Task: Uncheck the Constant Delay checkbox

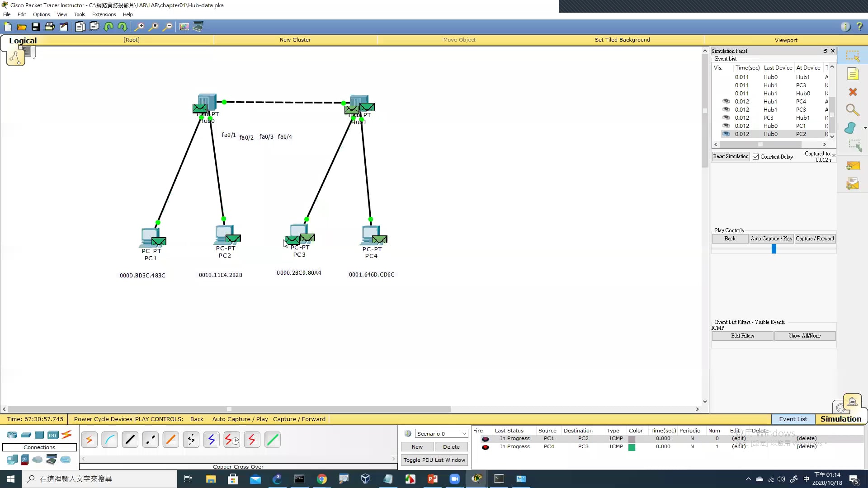Action: [x=755, y=157]
